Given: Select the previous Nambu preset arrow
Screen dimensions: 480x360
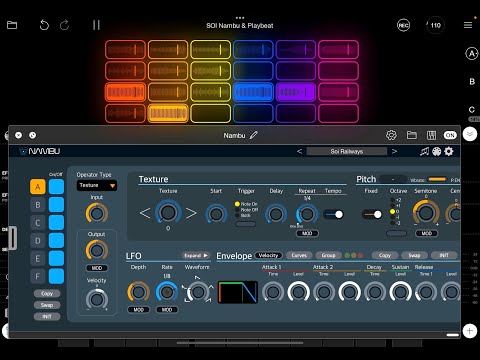Looking at the screenshot, I should pyautogui.click(x=299, y=151).
